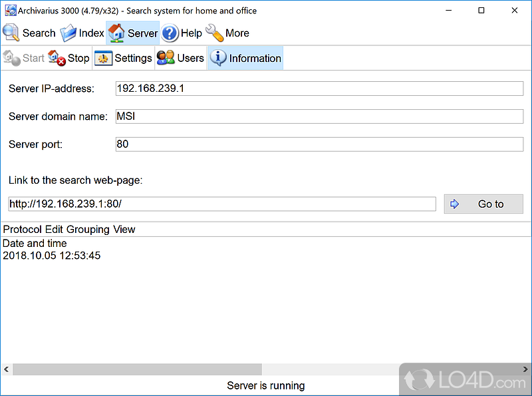532x396 pixels.
Task: Click the scroll left arrow
Action: tap(6, 369)
